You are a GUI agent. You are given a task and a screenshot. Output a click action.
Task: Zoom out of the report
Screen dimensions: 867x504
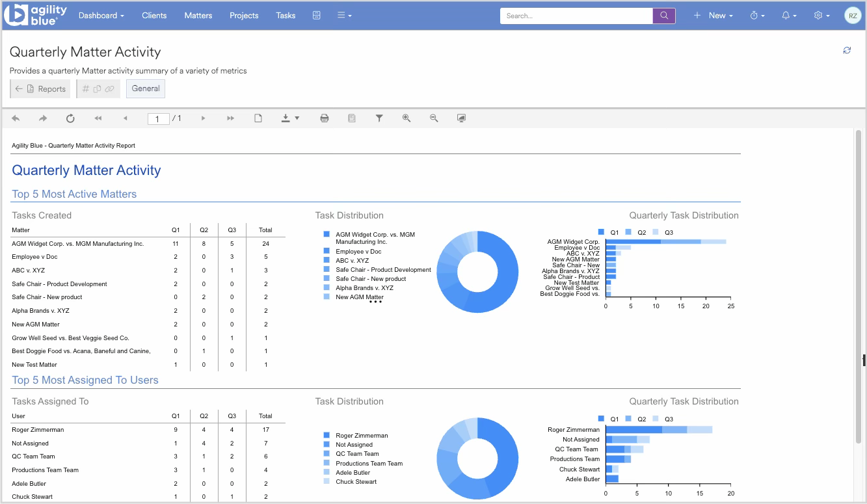434,118
